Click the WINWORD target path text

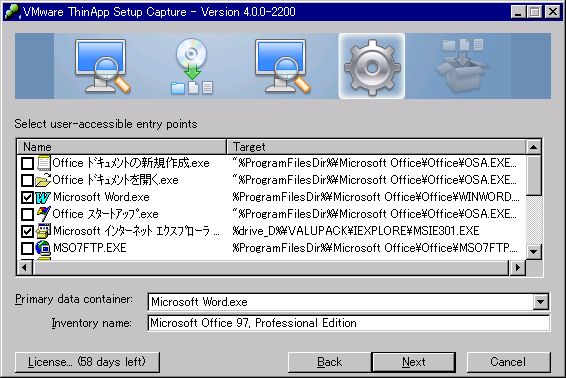tap(375, 197)
